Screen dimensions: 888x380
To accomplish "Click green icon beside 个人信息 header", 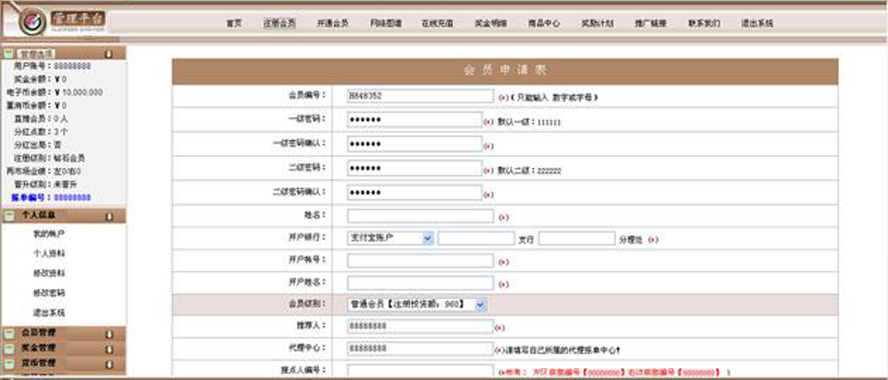I will pos(8,216).
